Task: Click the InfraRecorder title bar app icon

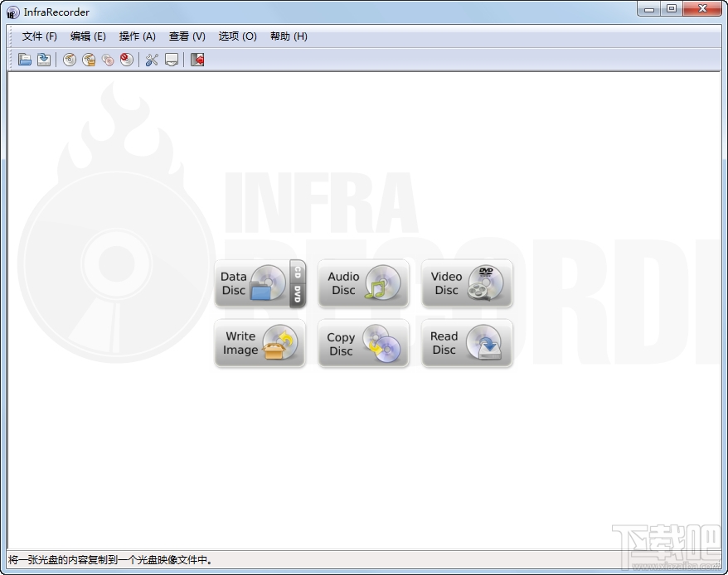Action: tap(13, 12)
